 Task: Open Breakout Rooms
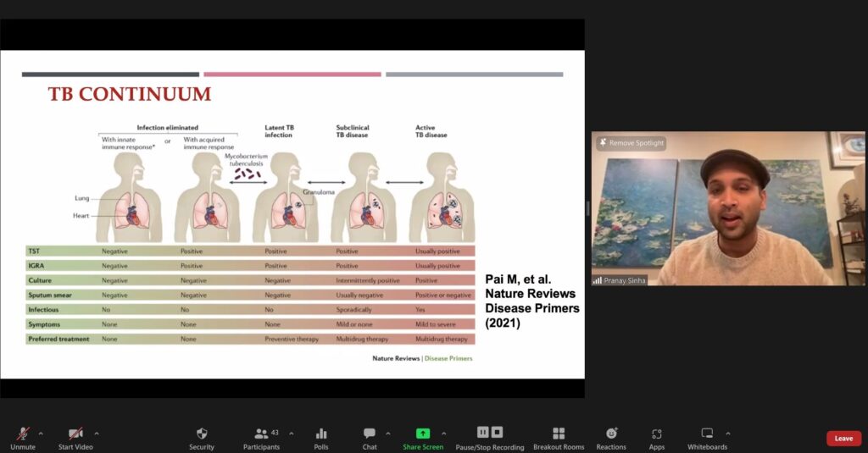(559, 434)
